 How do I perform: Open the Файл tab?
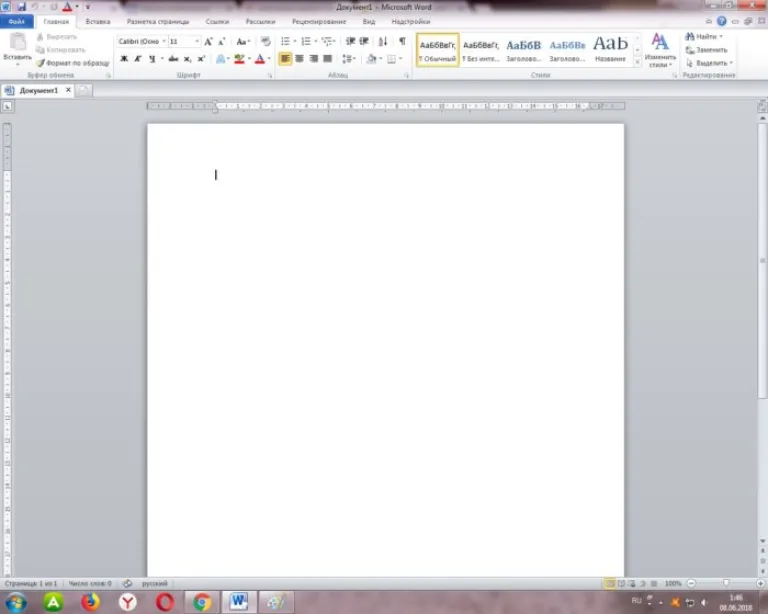pyautogui.click(x=17, y=22)
